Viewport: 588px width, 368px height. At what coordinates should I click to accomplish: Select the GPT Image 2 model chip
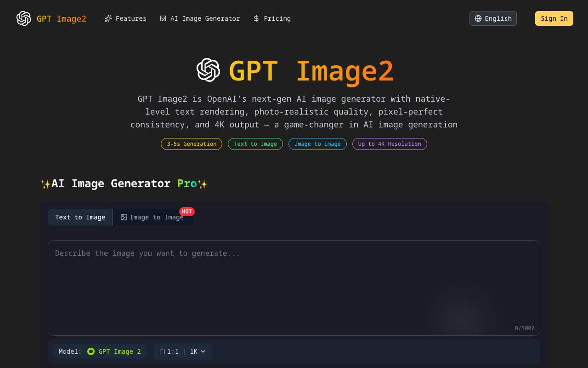(x=100, y=351)
